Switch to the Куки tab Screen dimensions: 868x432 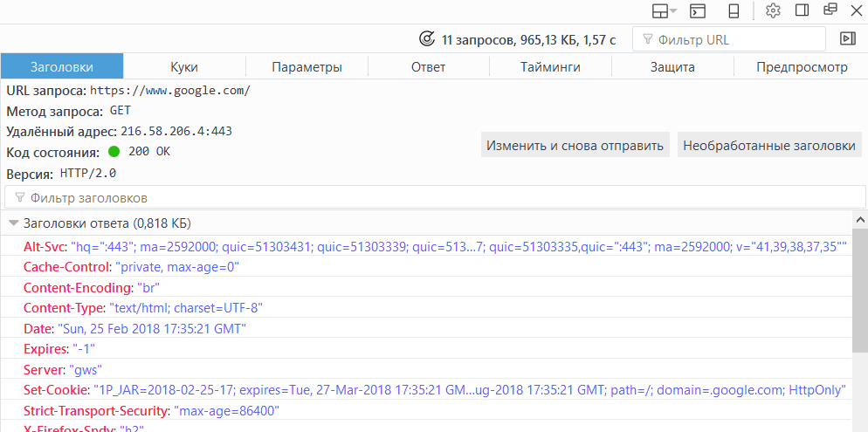(x=184, y=67)
